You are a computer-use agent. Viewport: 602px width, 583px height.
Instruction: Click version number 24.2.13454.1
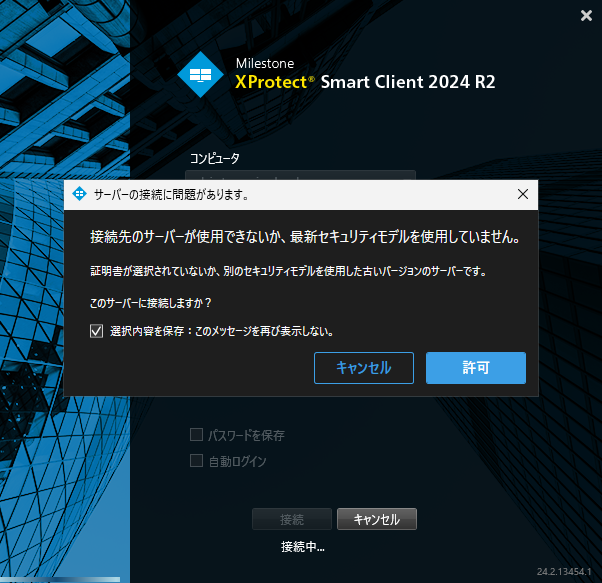(564, 571)
